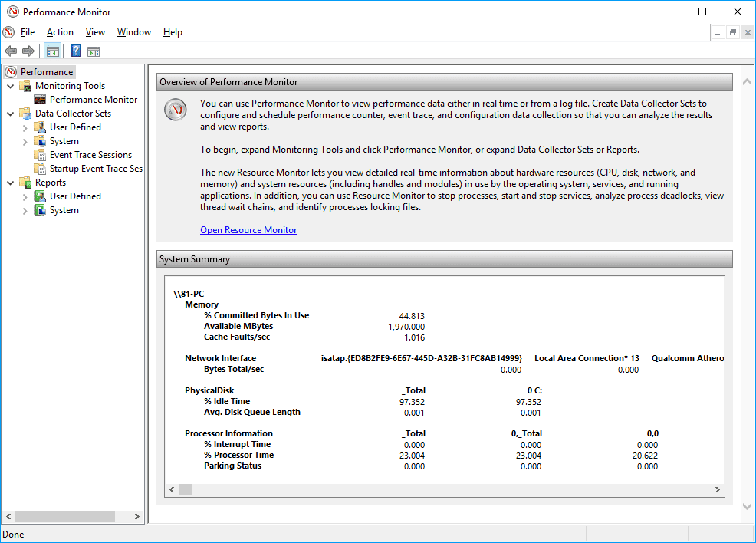Click the User Defined icon under Data Collector Sets
The width and height of the screenshot is (756, 543).
(40, 127)
